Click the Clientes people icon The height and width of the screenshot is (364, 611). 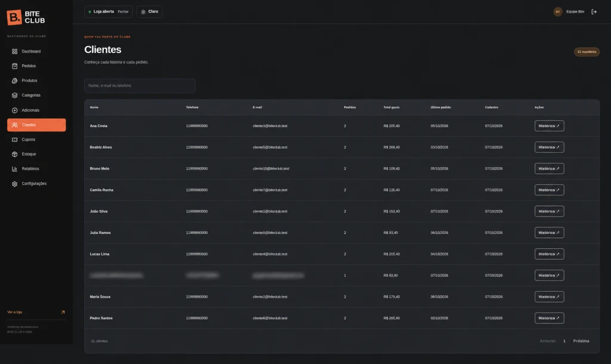14,125
